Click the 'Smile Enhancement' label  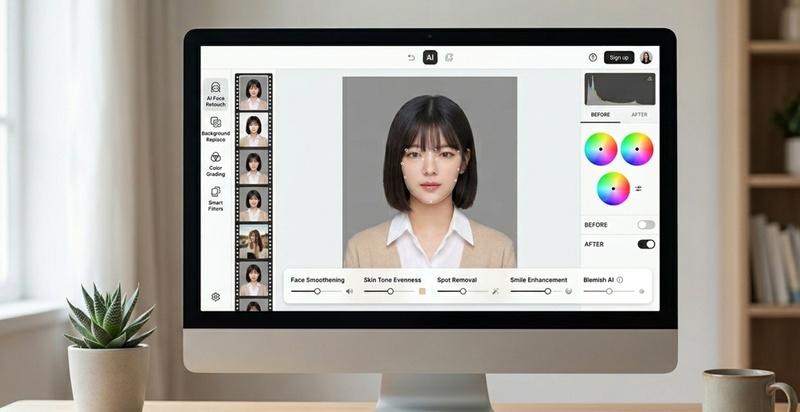pyautogui.click(x=538, y=280)
